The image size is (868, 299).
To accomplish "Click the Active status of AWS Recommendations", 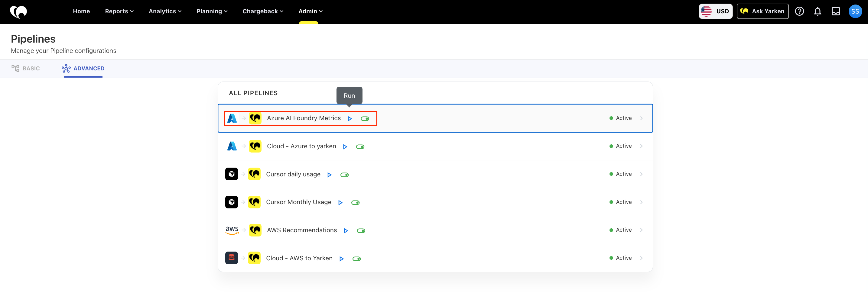I will pos(621,230).
